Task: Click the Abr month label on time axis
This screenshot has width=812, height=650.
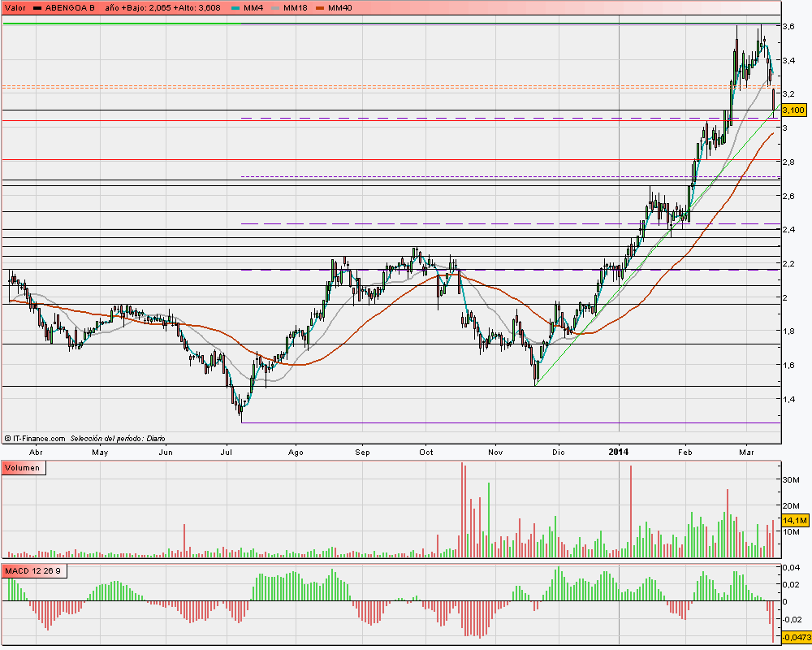Action: click(36, 453)
